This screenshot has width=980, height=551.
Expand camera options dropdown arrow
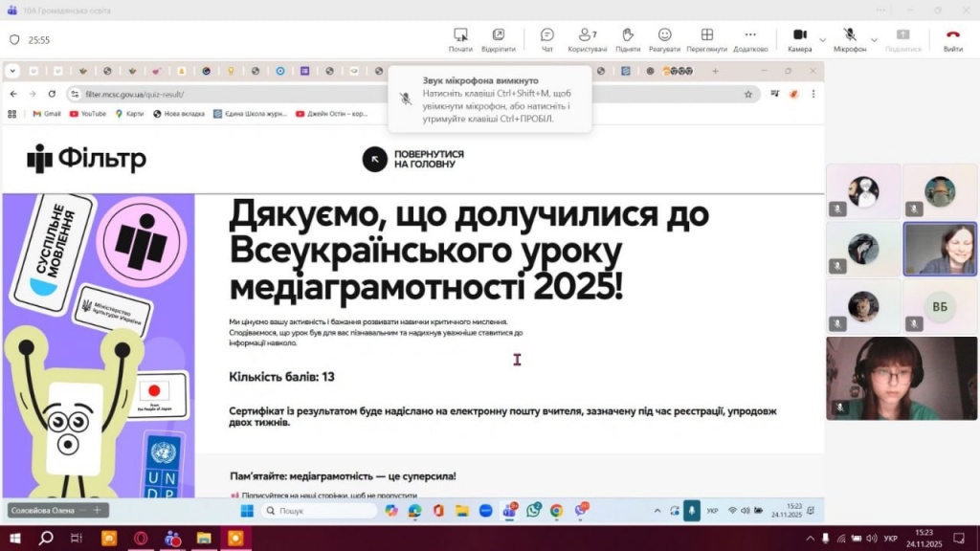[x=823, y=40]
